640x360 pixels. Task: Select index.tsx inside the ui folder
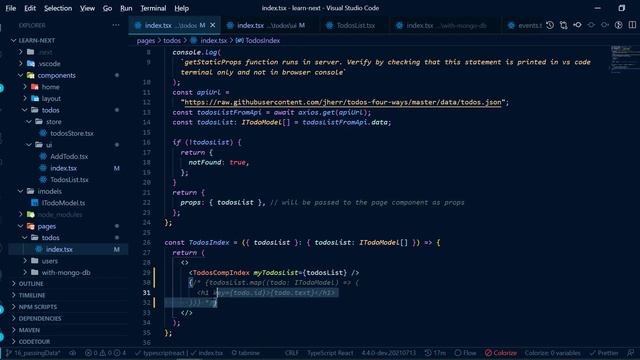[63, 168]
